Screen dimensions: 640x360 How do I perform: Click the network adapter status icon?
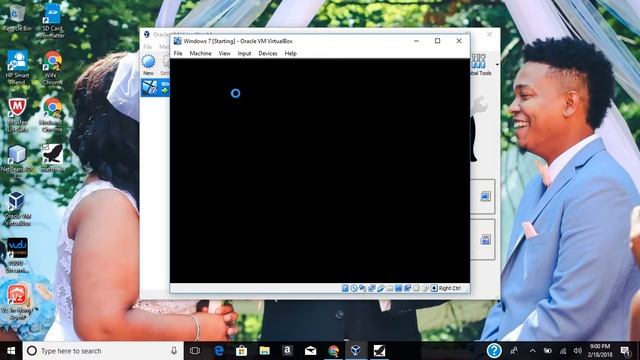(x=372, y=288)
